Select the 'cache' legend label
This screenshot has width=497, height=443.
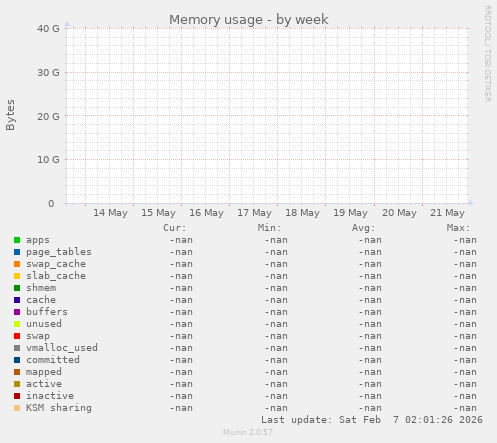(41, 300)
